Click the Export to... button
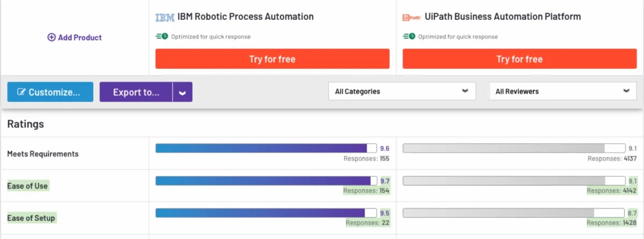 pyautogui.click(x=136, y=92)
